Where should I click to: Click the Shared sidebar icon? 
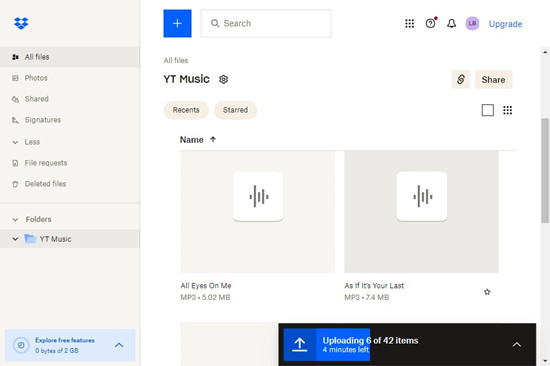click(15, 99)
